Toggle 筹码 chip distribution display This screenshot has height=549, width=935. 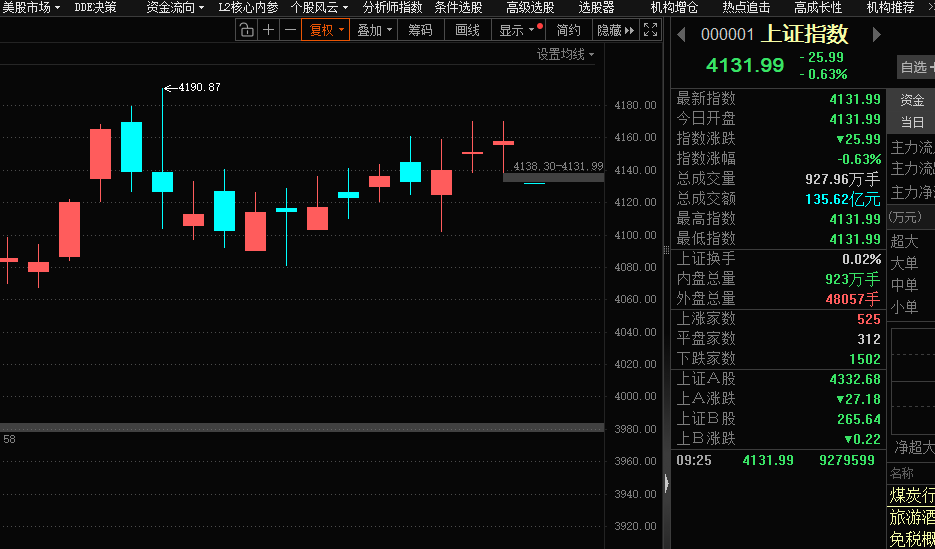(x=420, y=30)
